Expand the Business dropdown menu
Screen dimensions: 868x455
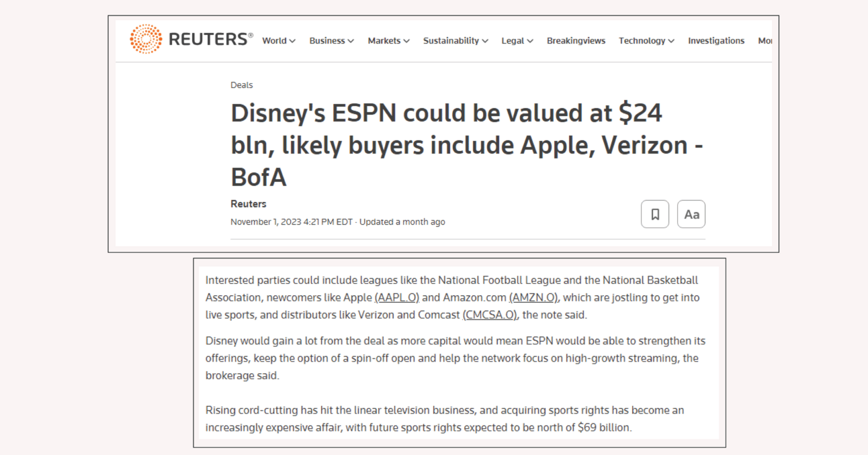click(331, 40)
